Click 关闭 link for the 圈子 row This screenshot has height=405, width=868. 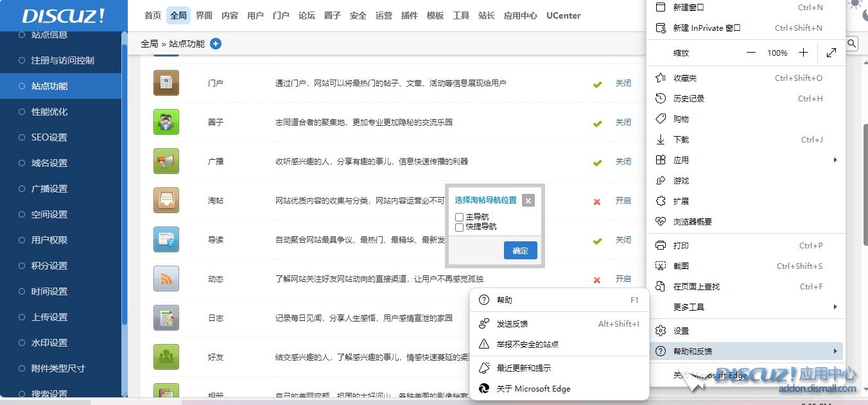[x=623, y=122]
